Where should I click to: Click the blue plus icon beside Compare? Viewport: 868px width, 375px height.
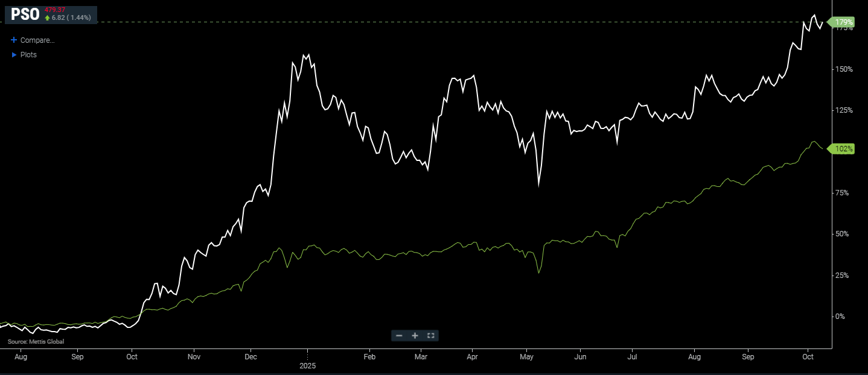pos(14,40)
